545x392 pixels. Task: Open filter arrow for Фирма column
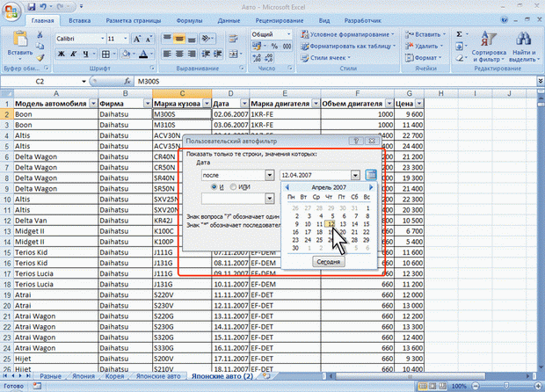click(148, 104)
